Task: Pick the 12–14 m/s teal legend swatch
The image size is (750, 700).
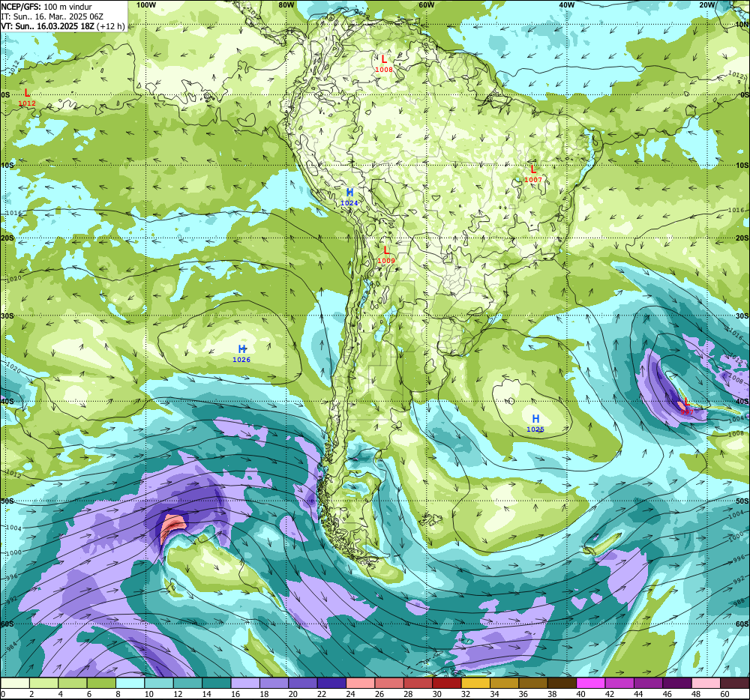Action: (x=187, y=683)
